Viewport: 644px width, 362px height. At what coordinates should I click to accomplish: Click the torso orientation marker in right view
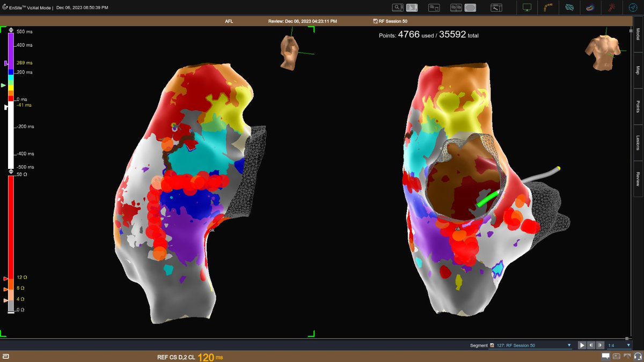[x=603, y=53]
